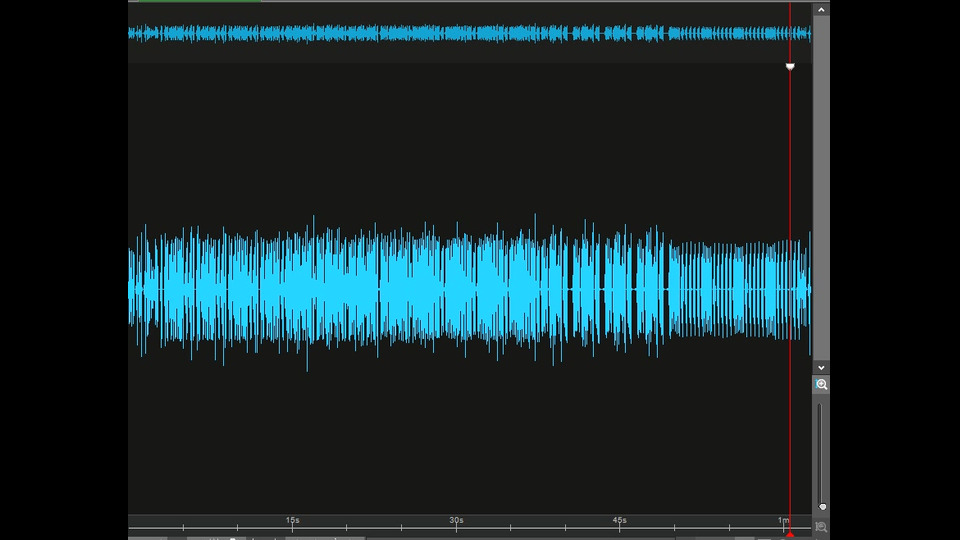960x540 pixels.
Task: Click the 30s mark on the timeline
Action: click(x=456, y=520)
